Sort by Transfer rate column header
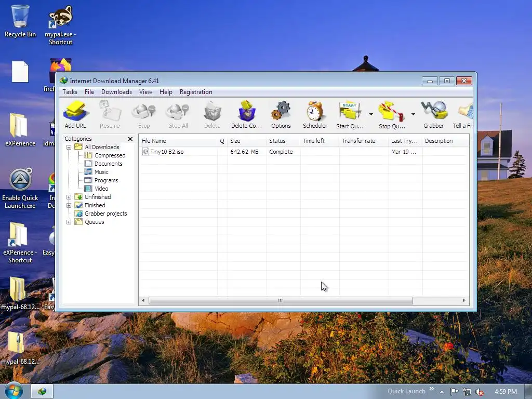The height and width of the screenshot is (399, 532). click(364, 141)
